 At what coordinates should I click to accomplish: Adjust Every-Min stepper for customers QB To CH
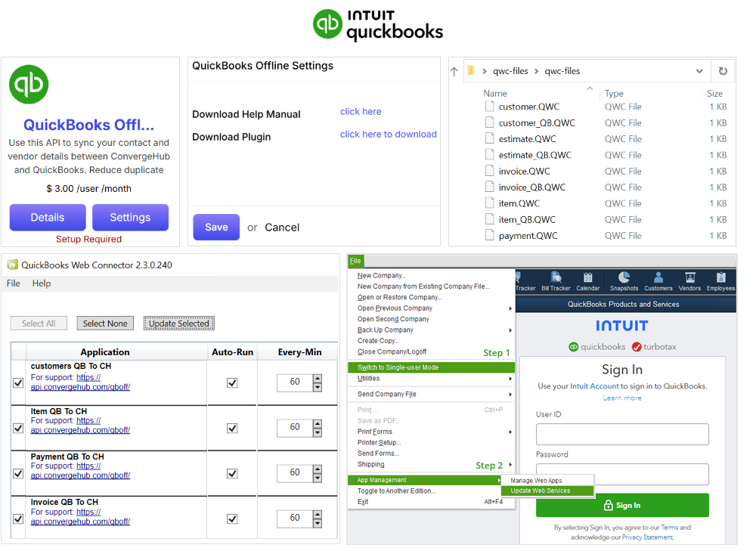[318, 382]
